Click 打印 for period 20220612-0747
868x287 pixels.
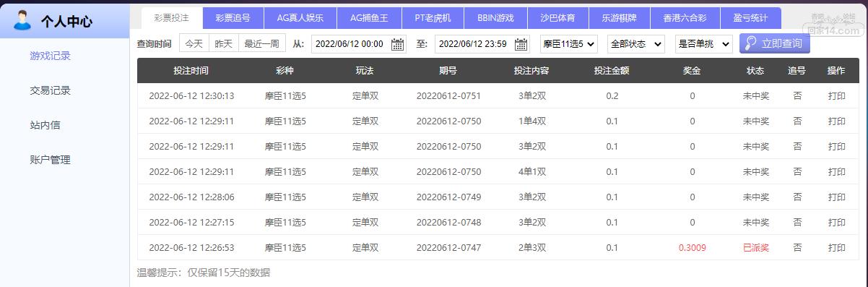click(836, 247)
